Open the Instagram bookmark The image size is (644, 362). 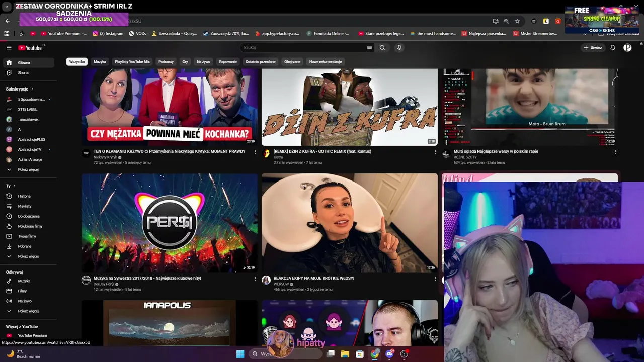pyautogui.click(x=108, y=34)
